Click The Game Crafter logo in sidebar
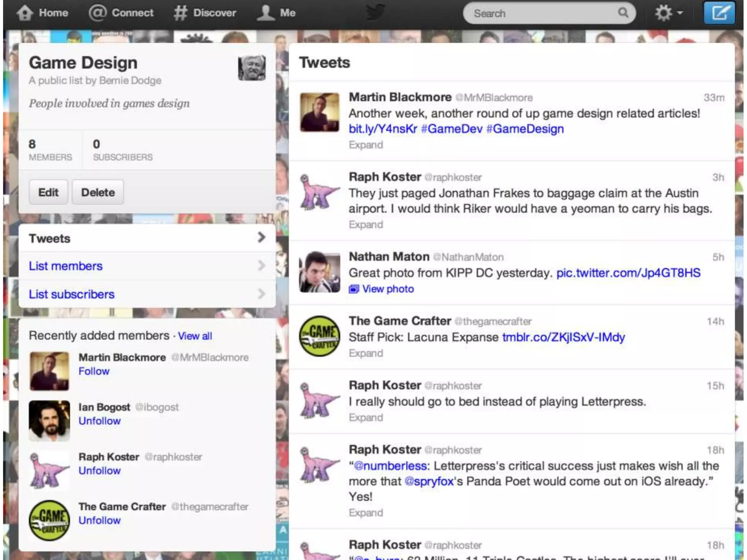 point(49,520)
